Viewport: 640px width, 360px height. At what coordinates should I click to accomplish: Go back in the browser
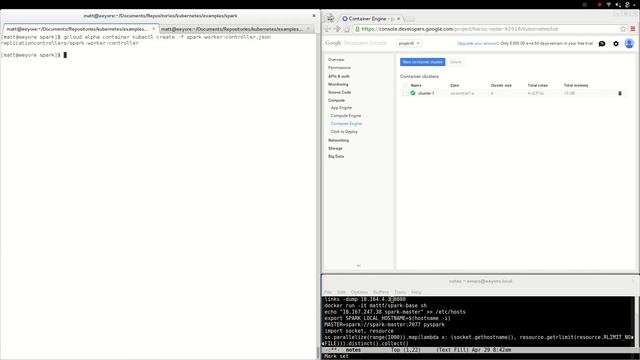[327, 29]
